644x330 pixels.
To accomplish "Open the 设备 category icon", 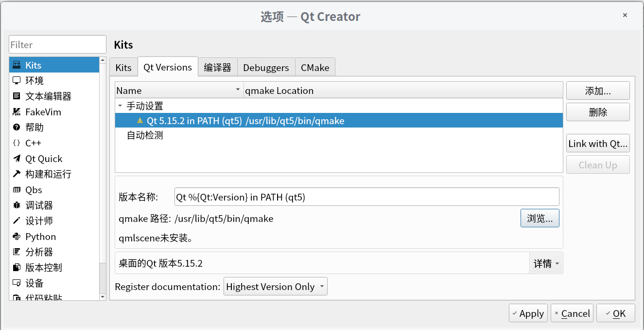I will tap(17, 283).
